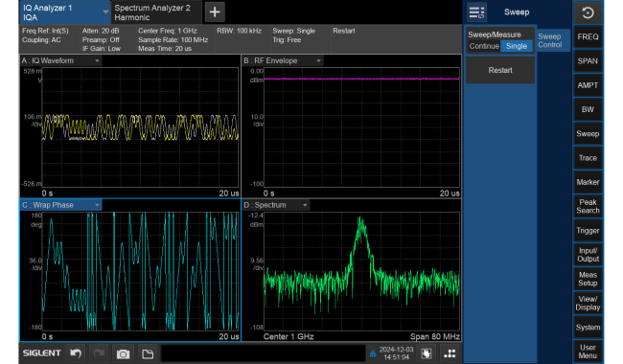
Task: Add a new measurement window with plus icon
Action: pos(215,11)
